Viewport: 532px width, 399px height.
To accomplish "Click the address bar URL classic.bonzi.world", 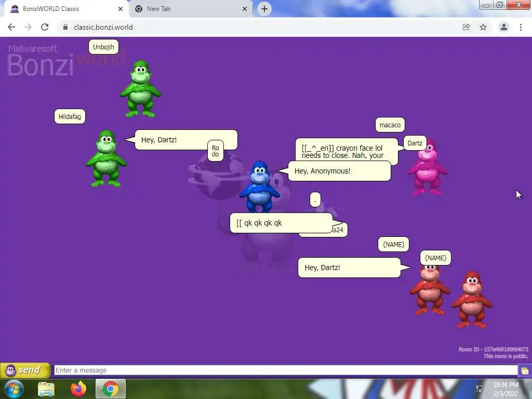I will 103,27.
